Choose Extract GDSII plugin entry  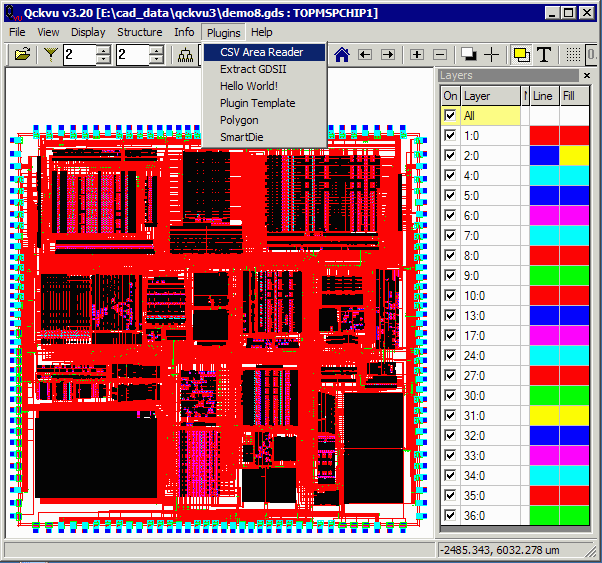pos(265,69)
